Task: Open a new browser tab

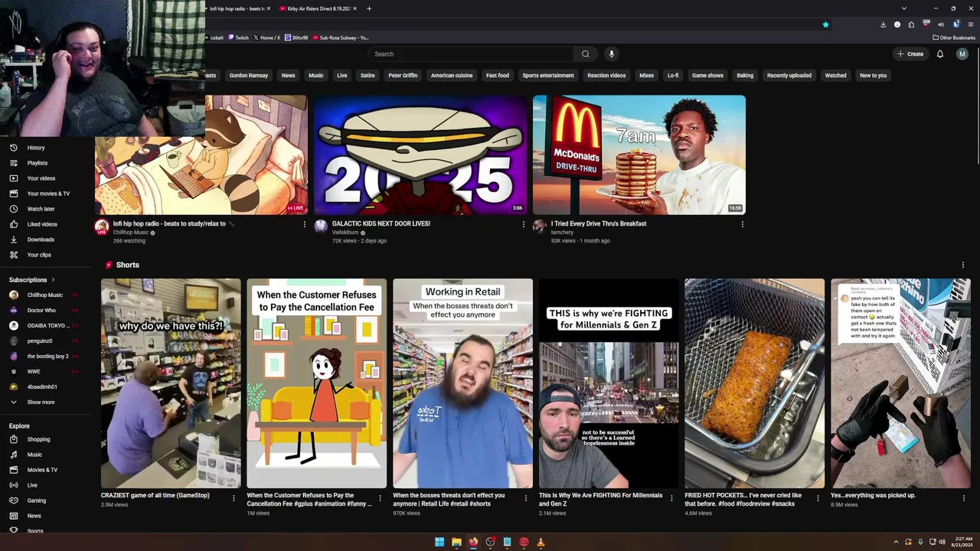Action: click(369, 8)
